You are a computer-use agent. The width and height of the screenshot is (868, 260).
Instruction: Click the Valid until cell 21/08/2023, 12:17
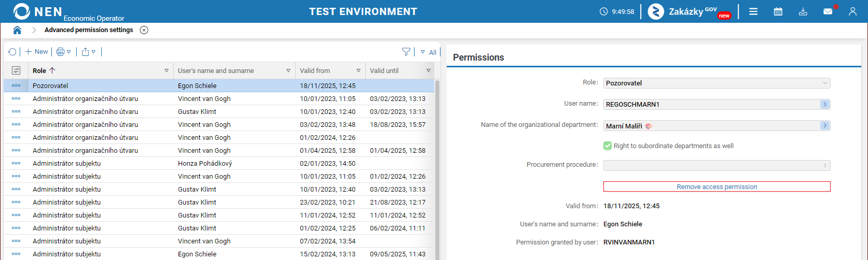[397, 202]
